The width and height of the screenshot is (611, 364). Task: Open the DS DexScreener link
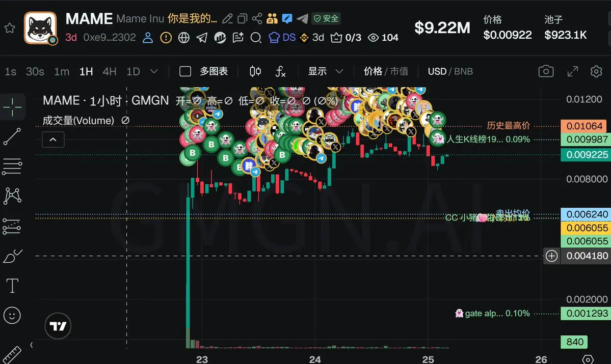(282, 37)
